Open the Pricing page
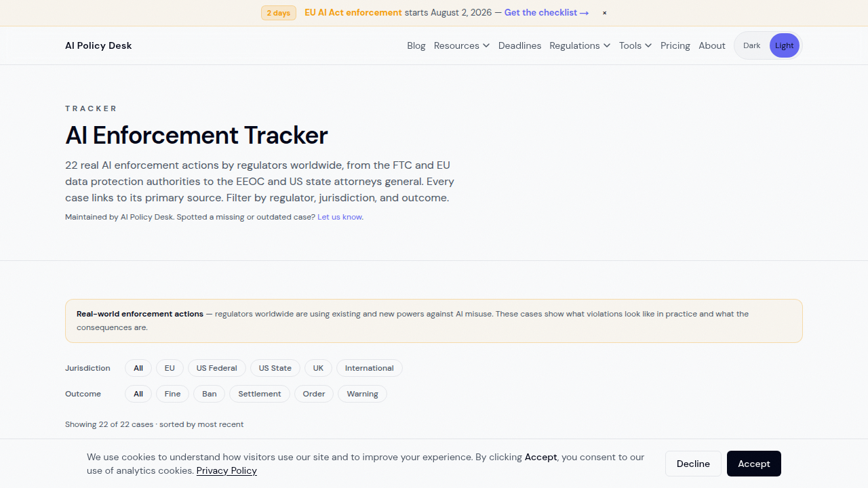This screenshot has height=488, width=868. 675,45
